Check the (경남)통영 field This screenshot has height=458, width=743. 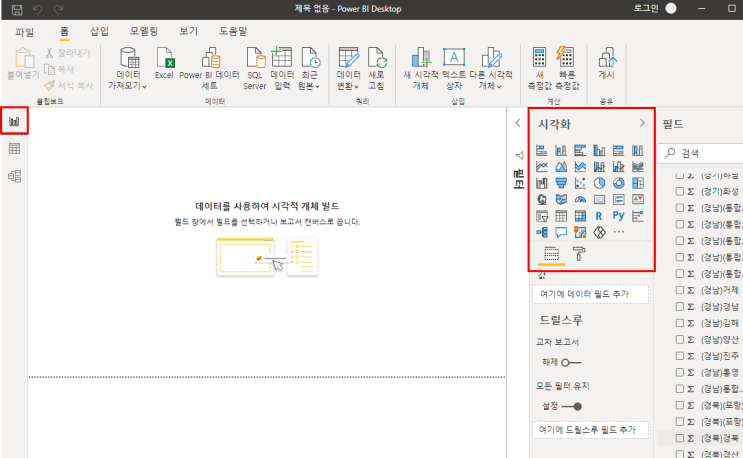(680, 372)
